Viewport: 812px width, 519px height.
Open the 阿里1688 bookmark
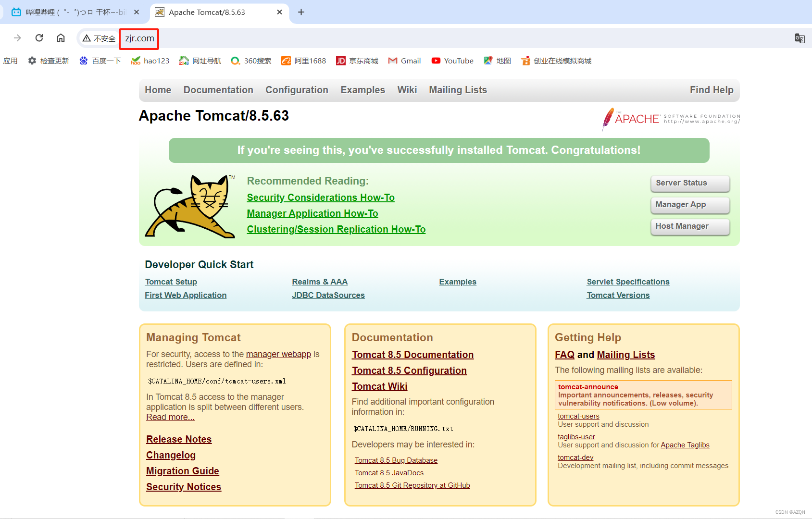(x=303, y=61)
